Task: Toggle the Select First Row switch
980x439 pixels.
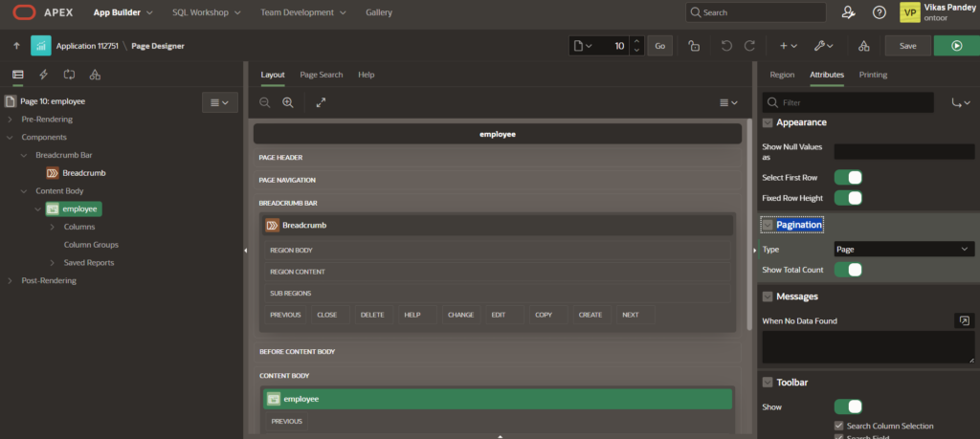Action: (x=848, y=178)
